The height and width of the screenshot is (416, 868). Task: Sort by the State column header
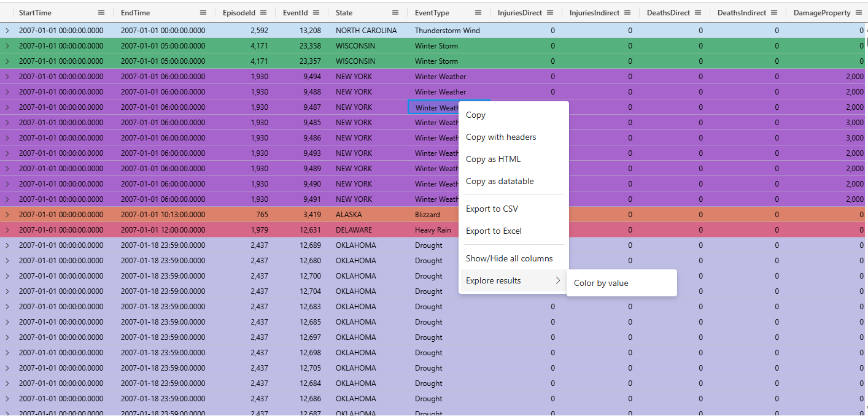[344, 12]
